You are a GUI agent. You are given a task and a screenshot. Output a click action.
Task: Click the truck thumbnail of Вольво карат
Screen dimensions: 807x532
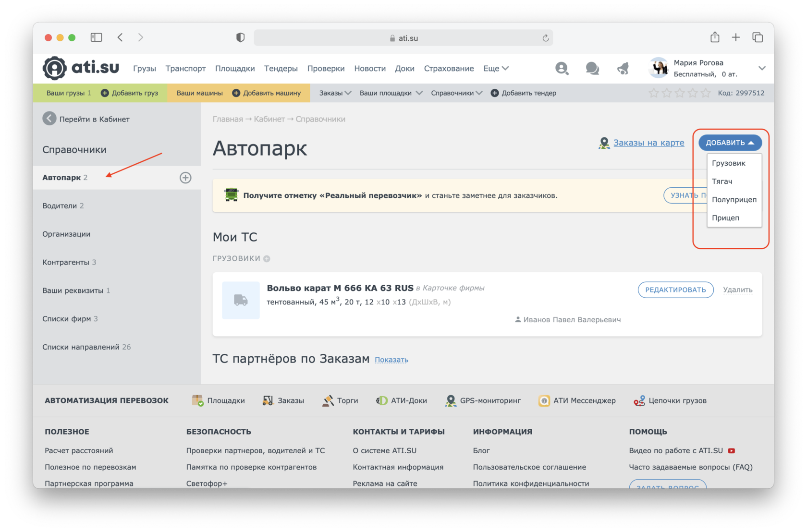pos(241,301)
